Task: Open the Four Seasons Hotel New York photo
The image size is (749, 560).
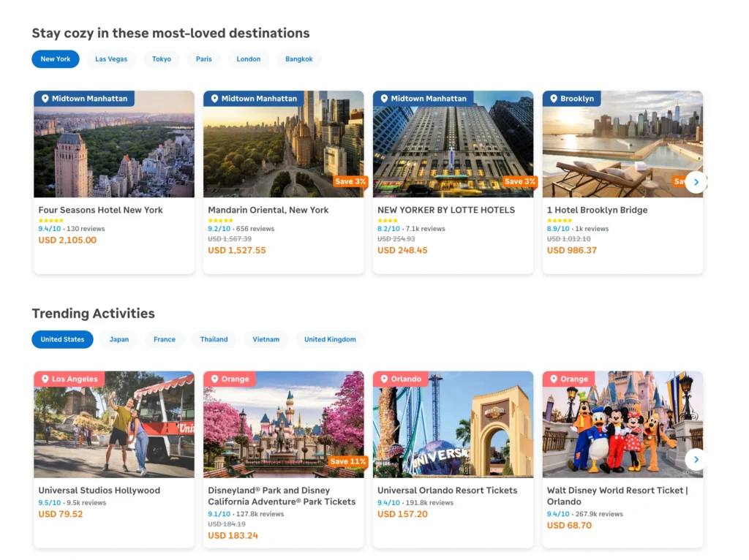Action: (x=114, y=144)
